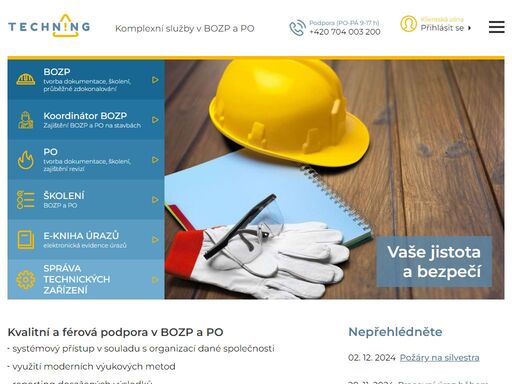Open the hamburger menu

(497, 27)
